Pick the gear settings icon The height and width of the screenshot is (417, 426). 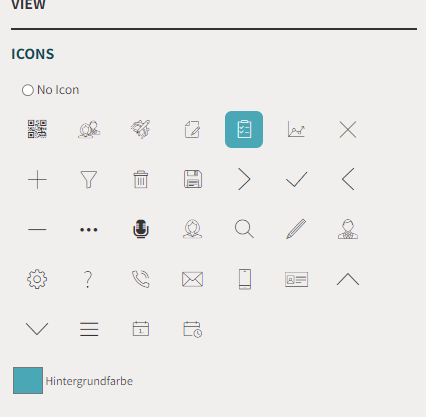(37, 279)
